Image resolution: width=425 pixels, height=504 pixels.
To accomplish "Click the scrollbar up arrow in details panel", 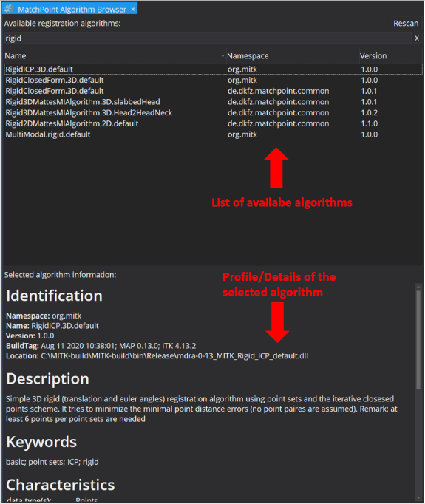I will [418, 287].
